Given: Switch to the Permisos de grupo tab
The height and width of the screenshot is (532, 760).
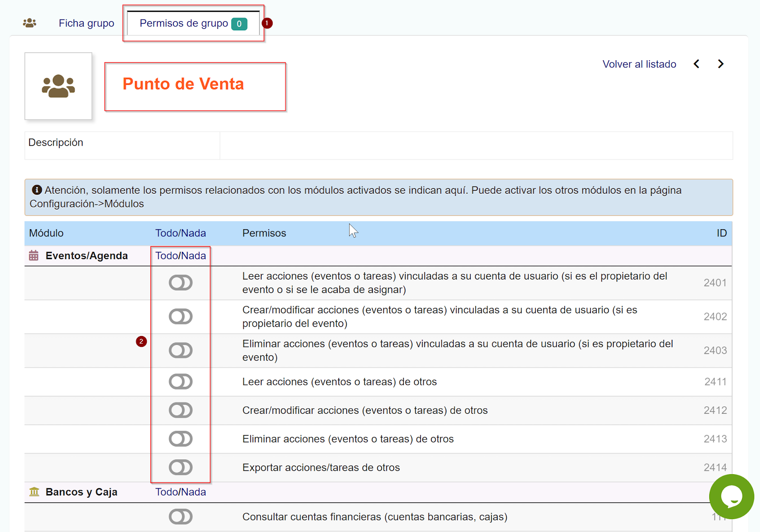Looking at the screenshot, I should (184, 23).
